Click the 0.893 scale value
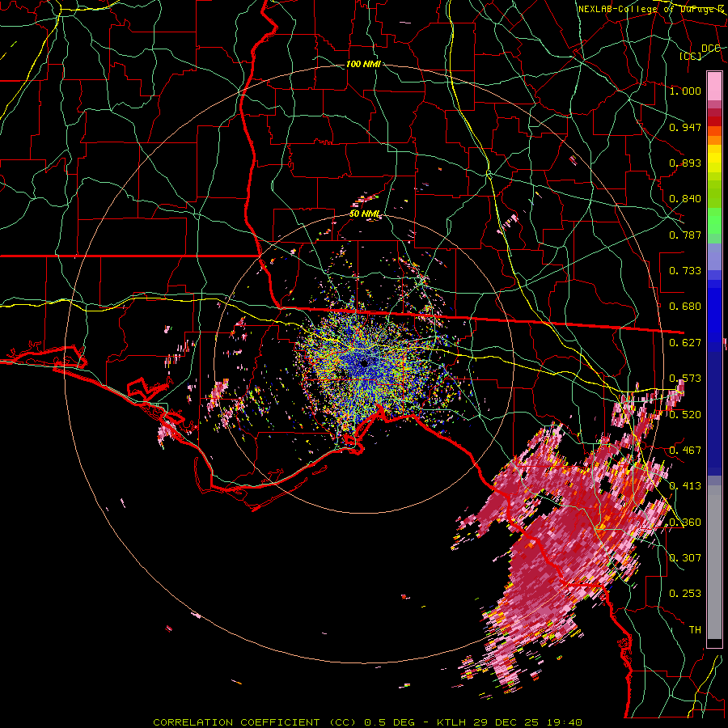 pos(685,163)
